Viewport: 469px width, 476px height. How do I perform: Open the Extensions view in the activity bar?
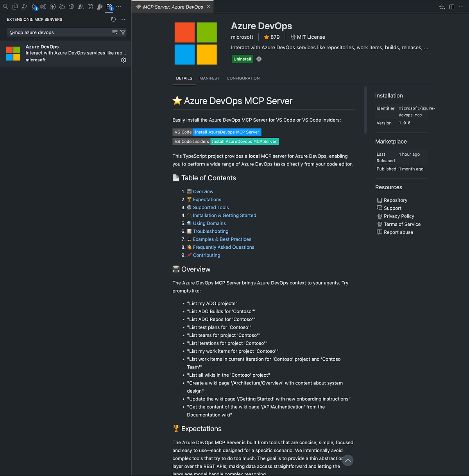(x=109, y=5)
